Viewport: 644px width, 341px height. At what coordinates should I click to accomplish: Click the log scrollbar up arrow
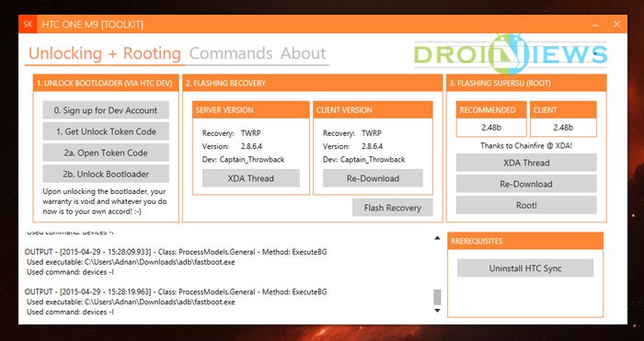click(437, 238)
